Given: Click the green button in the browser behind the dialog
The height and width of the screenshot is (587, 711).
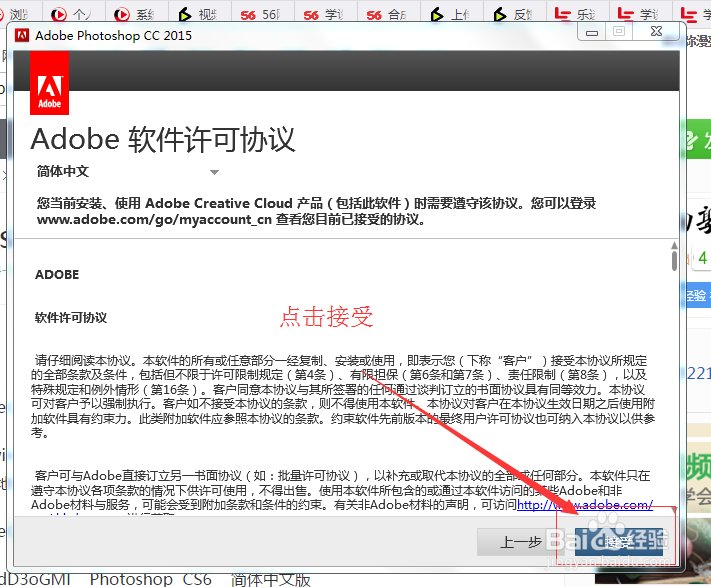Looking at the screenshot, I should pyautogui.click(x=698, y=140).
